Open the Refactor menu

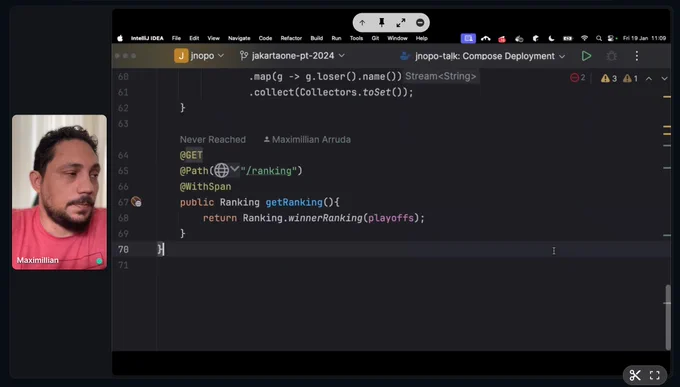click(x=291, y=38)
